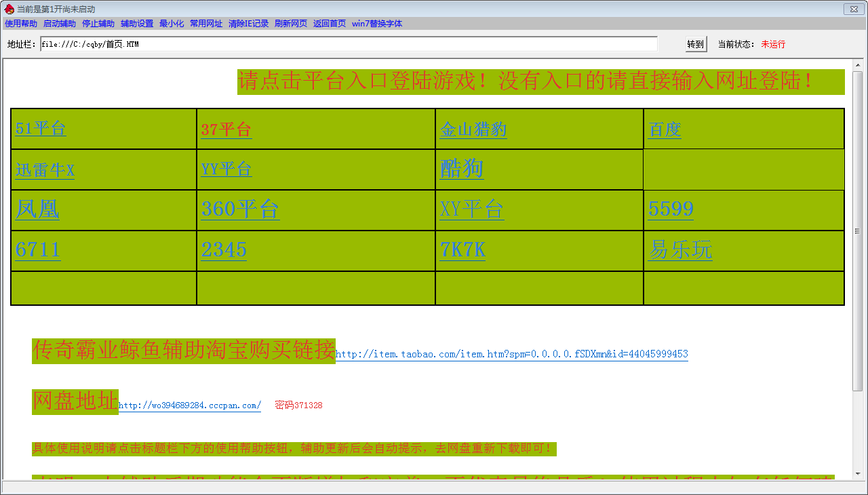Open the 使用帮助 menu
Image resolution: width=868 pixels, height=495 pixels.
click(21, 24)
